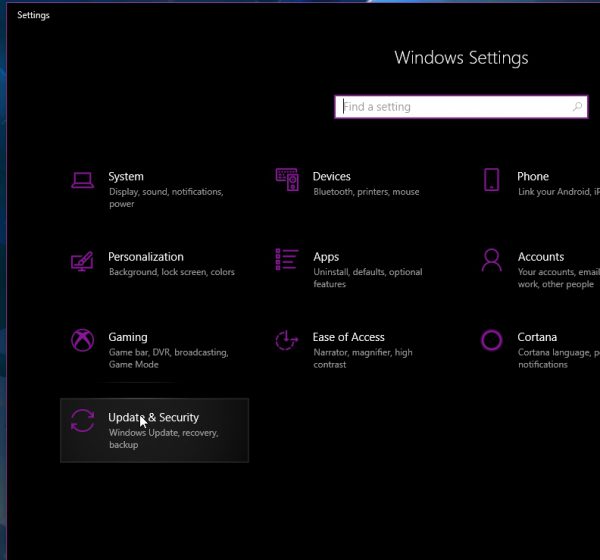Open the System settings title
600x560 pixels.
[x=126, y=176]
